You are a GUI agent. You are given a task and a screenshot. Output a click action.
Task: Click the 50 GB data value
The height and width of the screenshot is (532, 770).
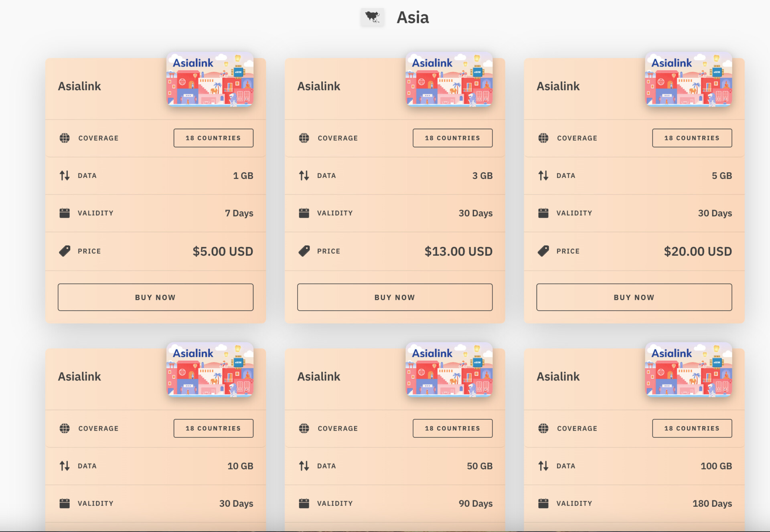(x=480, y=466)
